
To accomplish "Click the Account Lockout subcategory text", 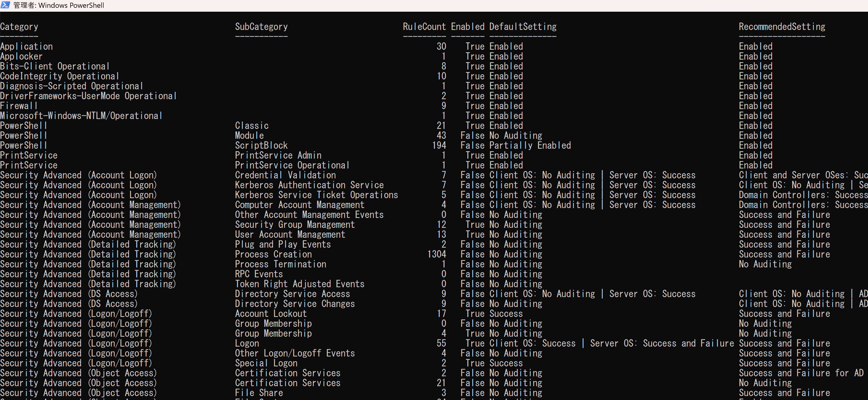I will pyautogui.click(x=271, y=314).
